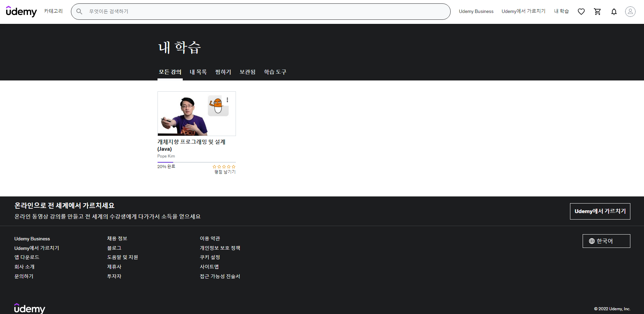Viewport: 644px width, 314px height.
Task: Switch to the 내 목록 tab
Action: click(x=198, y=72)
